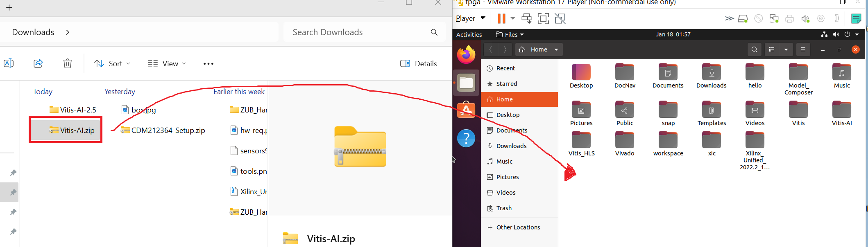Go forward in Nautilus file manager
Image resolution: width=868 pixels, height=247 pixels.
pyautogui.click(x=505, y=49)
